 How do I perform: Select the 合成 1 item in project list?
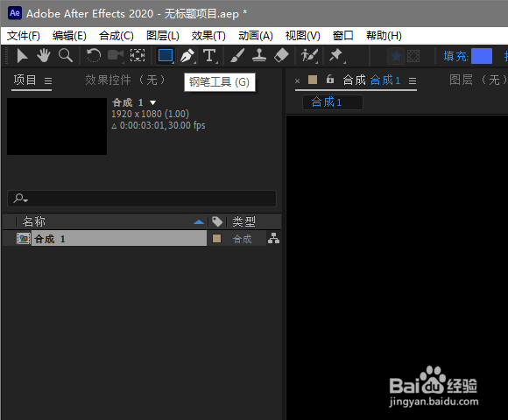coord(119,239)
